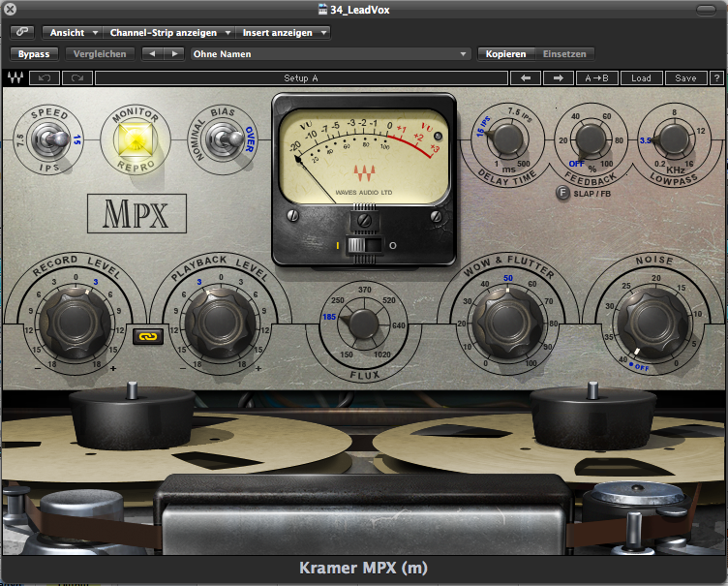The image size is (728, 586).
Task: Flip the VU meter I/O switch
Action: click(364, 246)
